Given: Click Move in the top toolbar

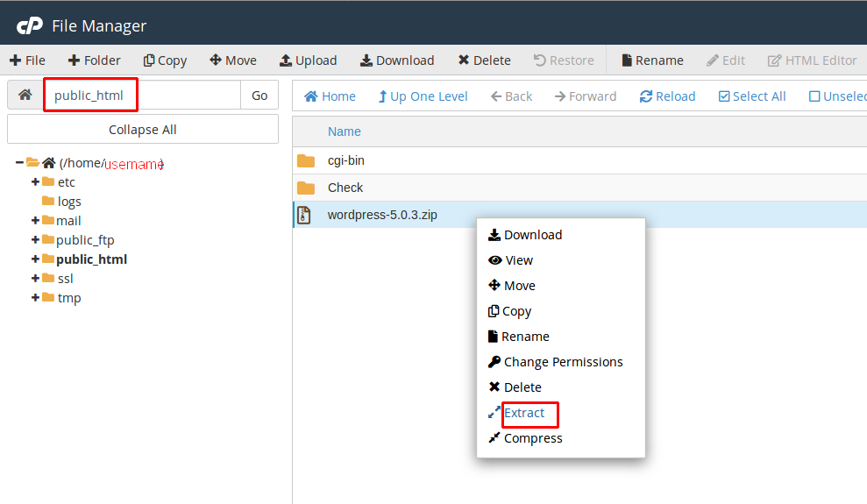Looking at the screenshot, I should (x=233, y=60).
